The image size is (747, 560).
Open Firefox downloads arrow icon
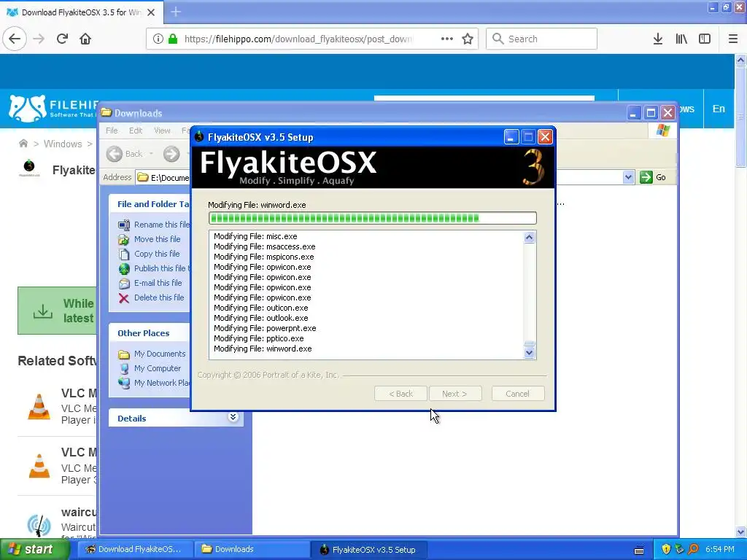[x=658, y=39]
